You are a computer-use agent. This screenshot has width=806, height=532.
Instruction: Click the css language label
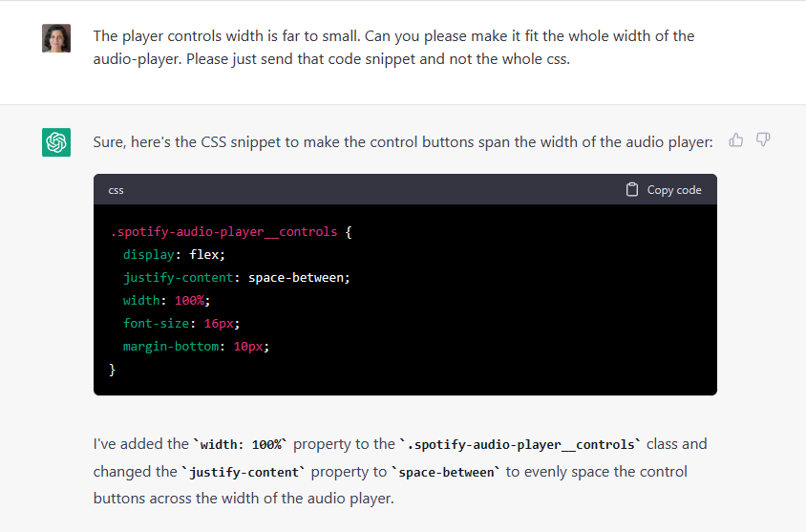[116, 190]
